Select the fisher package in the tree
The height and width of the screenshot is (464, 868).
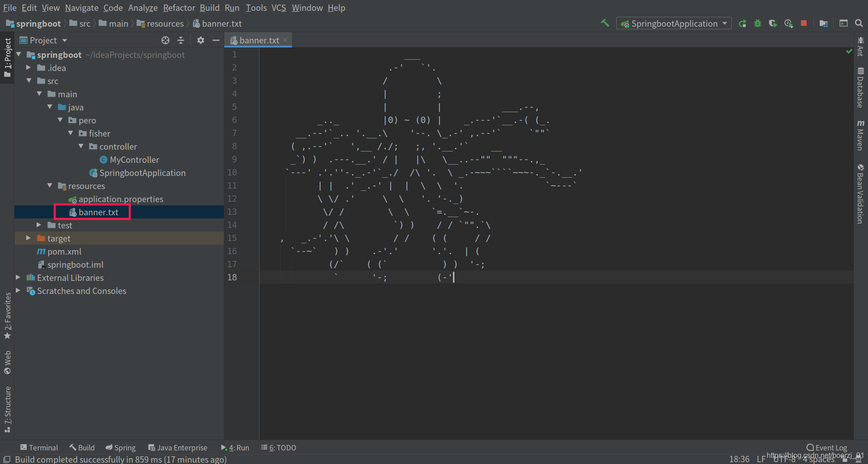[x=94, y=133]
